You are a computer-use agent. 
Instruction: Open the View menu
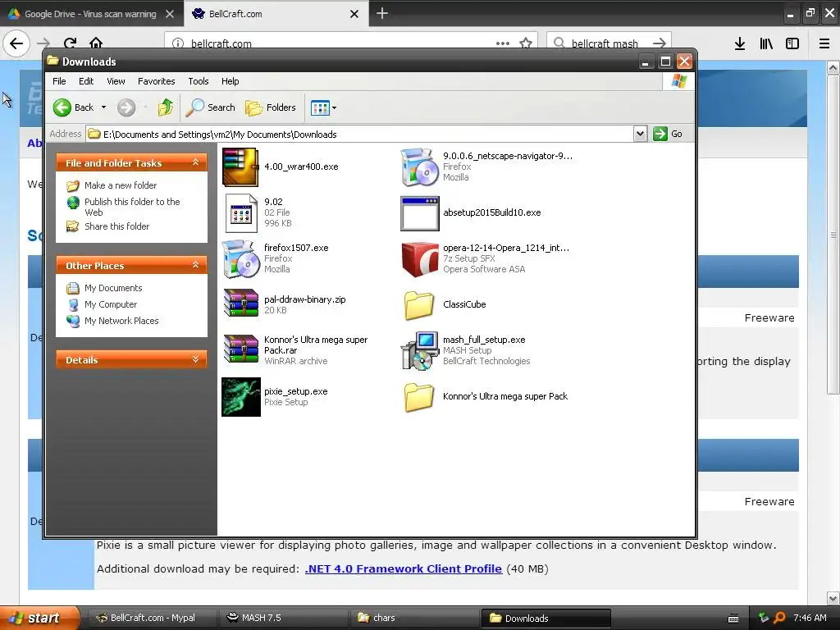pos(116,81)
